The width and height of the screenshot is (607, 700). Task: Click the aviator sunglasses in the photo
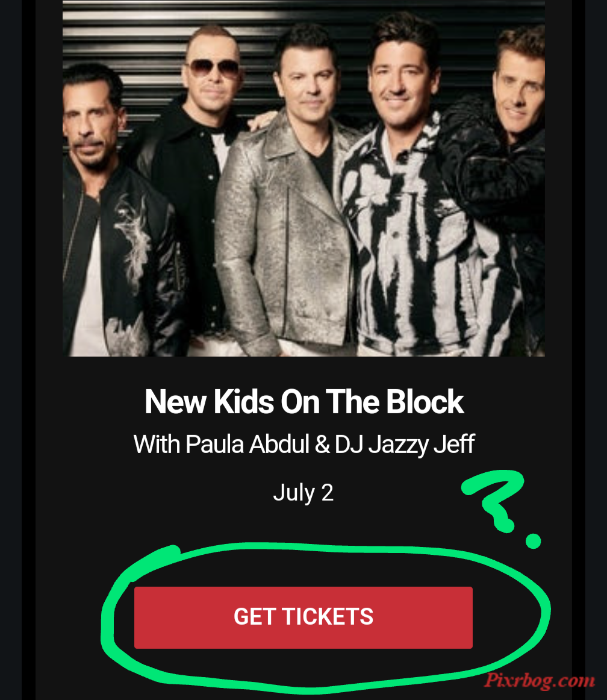pyautogui.click(x=213, y=68)
